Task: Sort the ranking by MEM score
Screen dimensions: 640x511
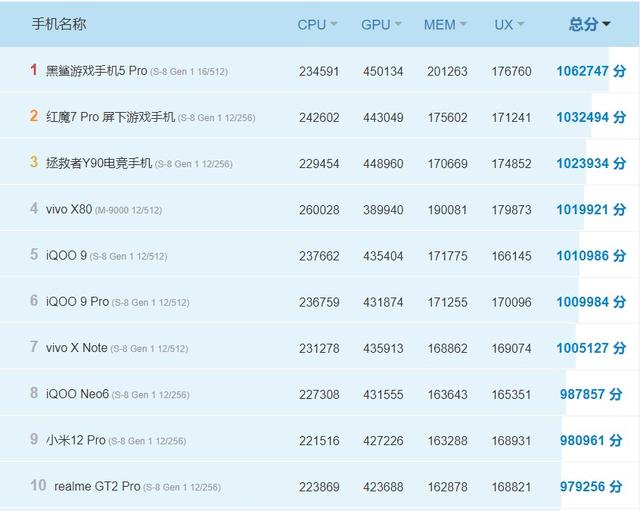Action: 445,25
